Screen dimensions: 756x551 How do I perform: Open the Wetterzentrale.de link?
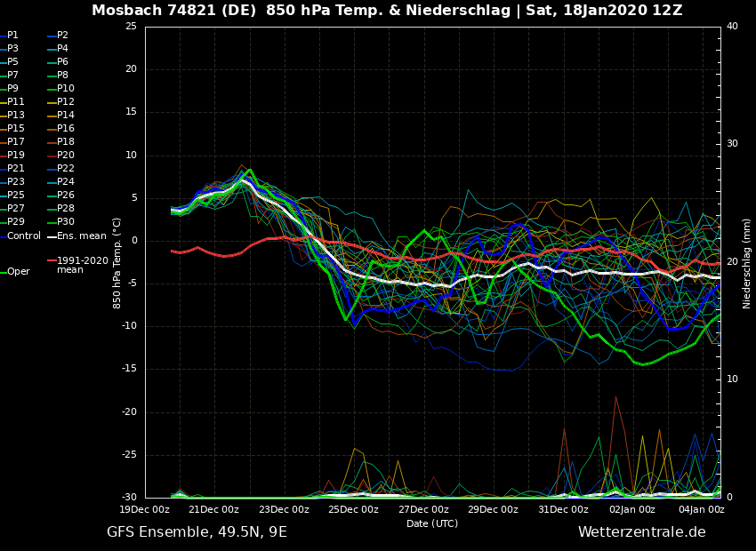click(x=641, y=532)
